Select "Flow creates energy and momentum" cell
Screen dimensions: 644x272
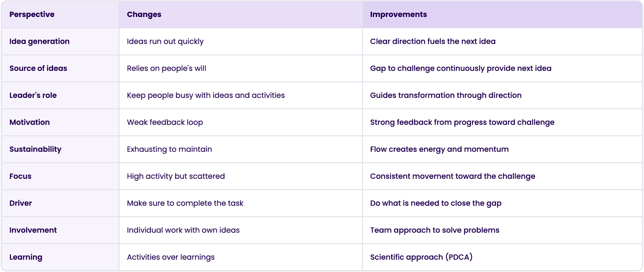[x=439, y=149]
